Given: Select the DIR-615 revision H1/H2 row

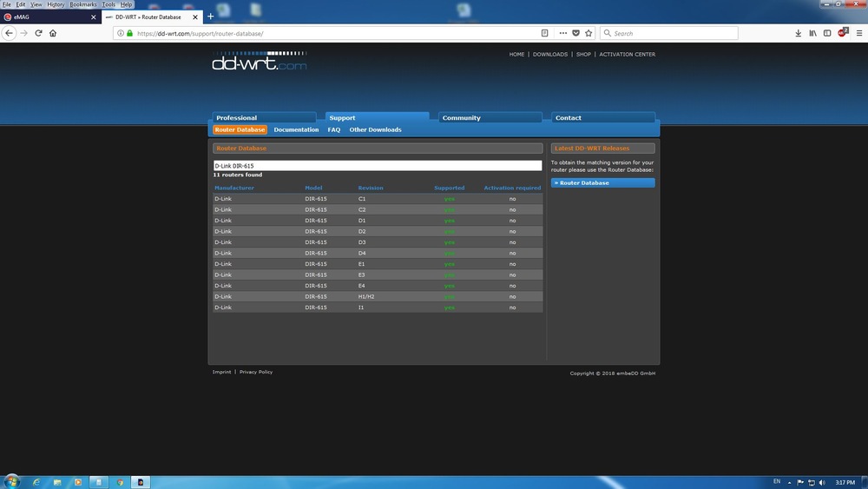Looking at the screenshot, I should (378, 296).
